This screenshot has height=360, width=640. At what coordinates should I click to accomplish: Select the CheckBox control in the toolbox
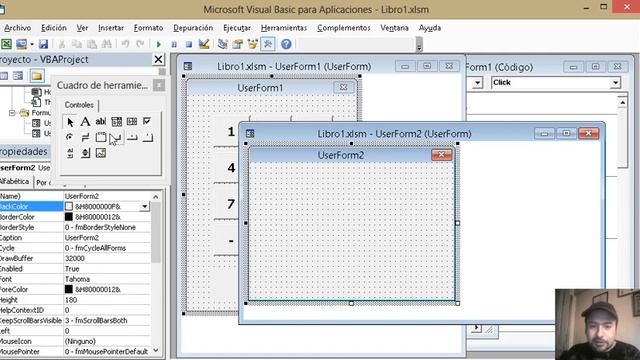[x=147, y=121]
